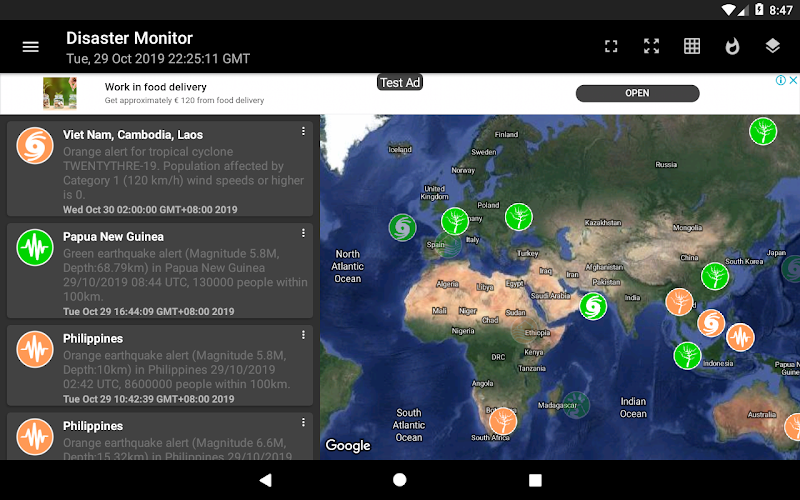
Task: Select orange drought marker in South Africa
Action: (503, 421)
